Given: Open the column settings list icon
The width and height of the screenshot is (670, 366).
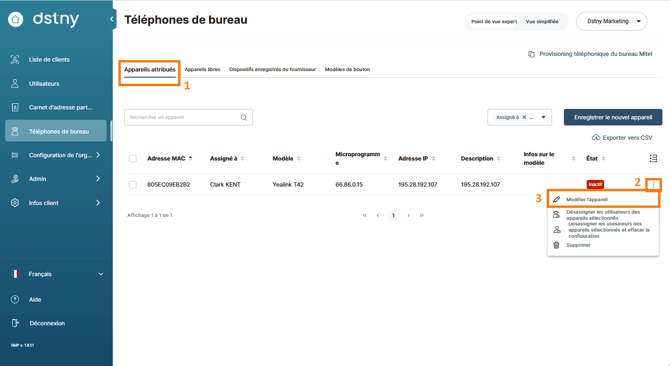Looking at the screenshot, I should tap(653, 158).
